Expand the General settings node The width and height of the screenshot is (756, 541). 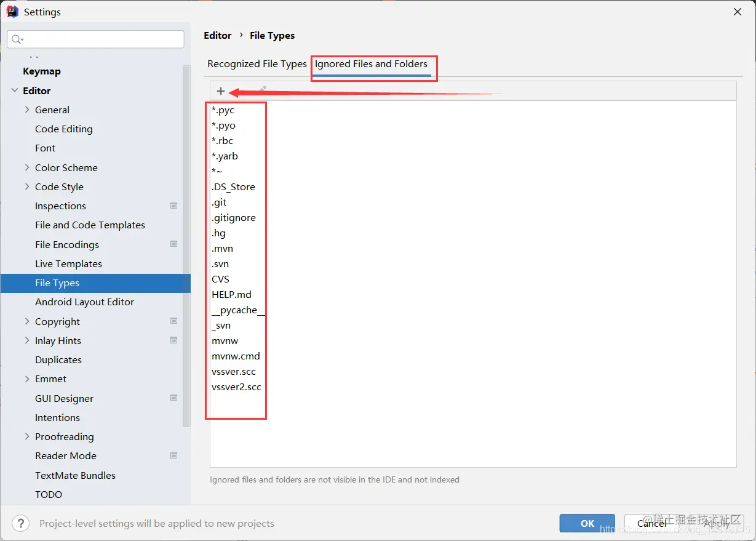pyautogui.click(x=27, y=110)
